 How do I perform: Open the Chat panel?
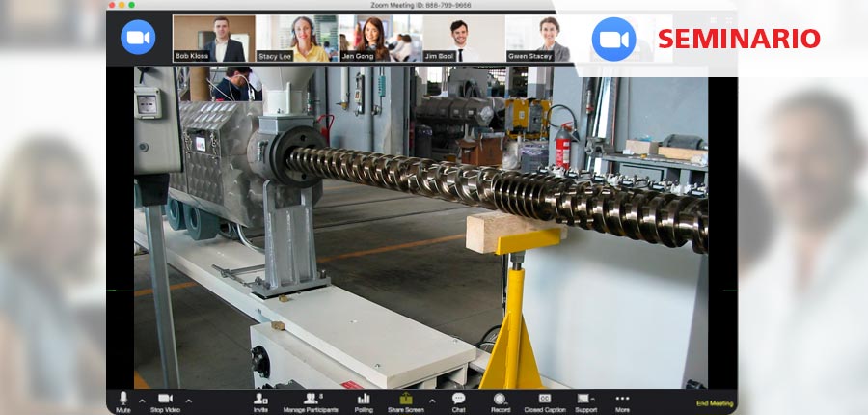click(x=458, y=400)
